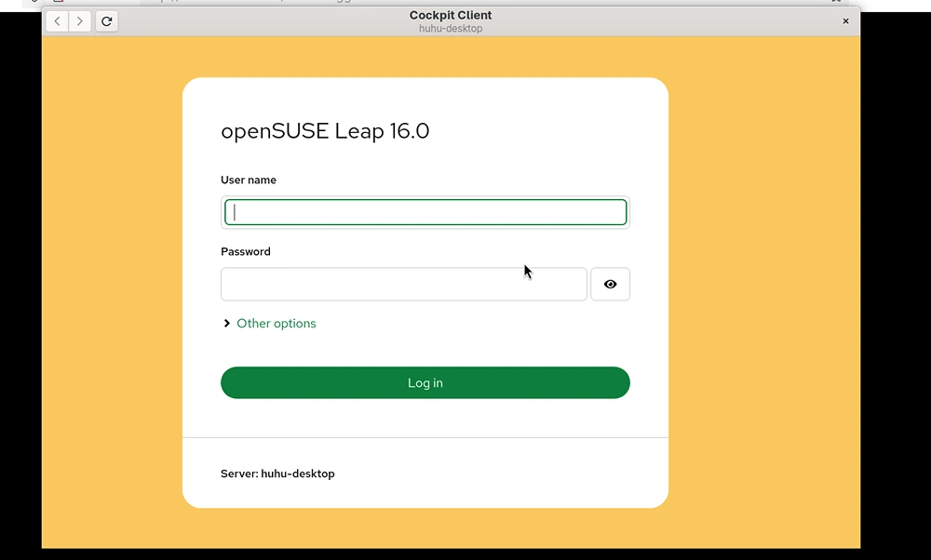The height and width of the screenshot is (560, 931).
Task: Go forward with the right arrow button
Action: point(79,21)
